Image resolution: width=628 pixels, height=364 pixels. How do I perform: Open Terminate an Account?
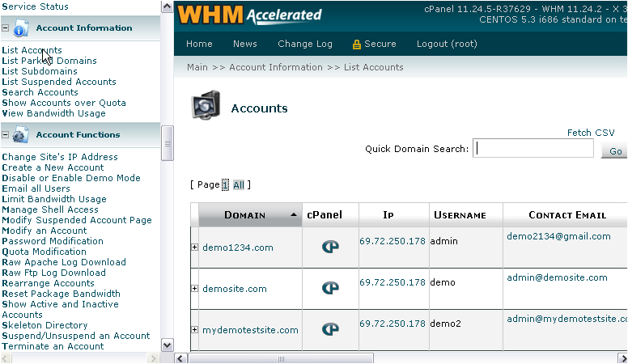53,346
